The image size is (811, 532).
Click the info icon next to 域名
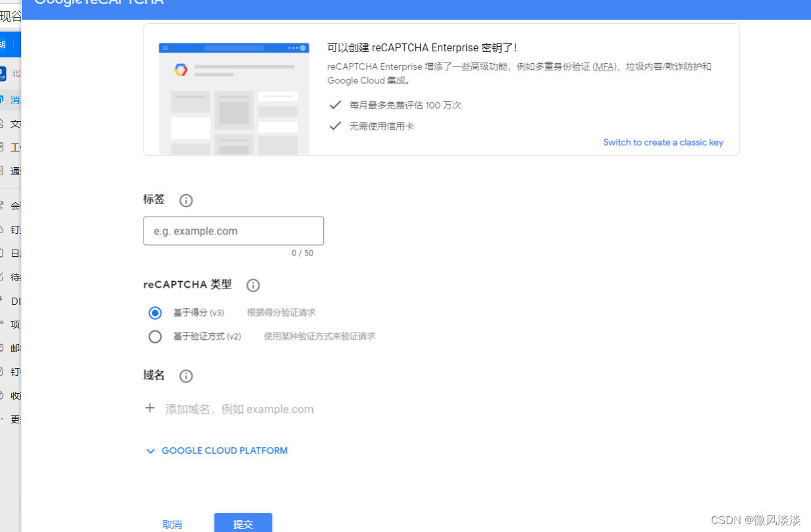pyautogui.click(x=186, y=376)
